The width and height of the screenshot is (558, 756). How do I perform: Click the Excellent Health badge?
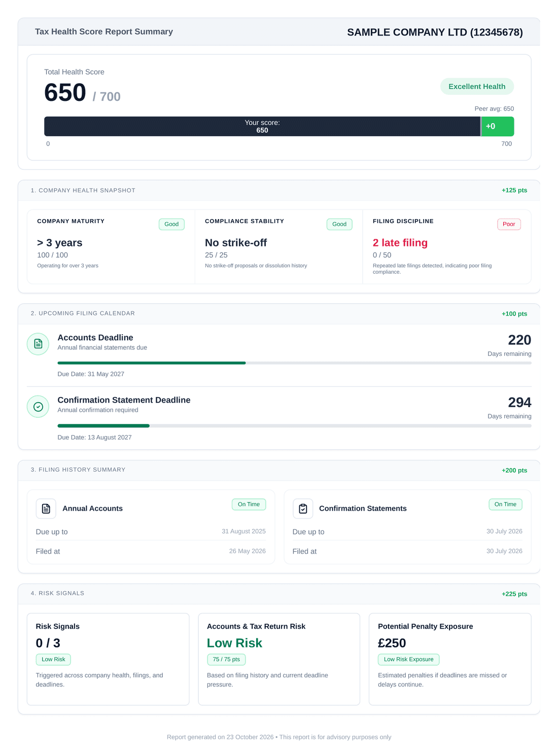477,86
